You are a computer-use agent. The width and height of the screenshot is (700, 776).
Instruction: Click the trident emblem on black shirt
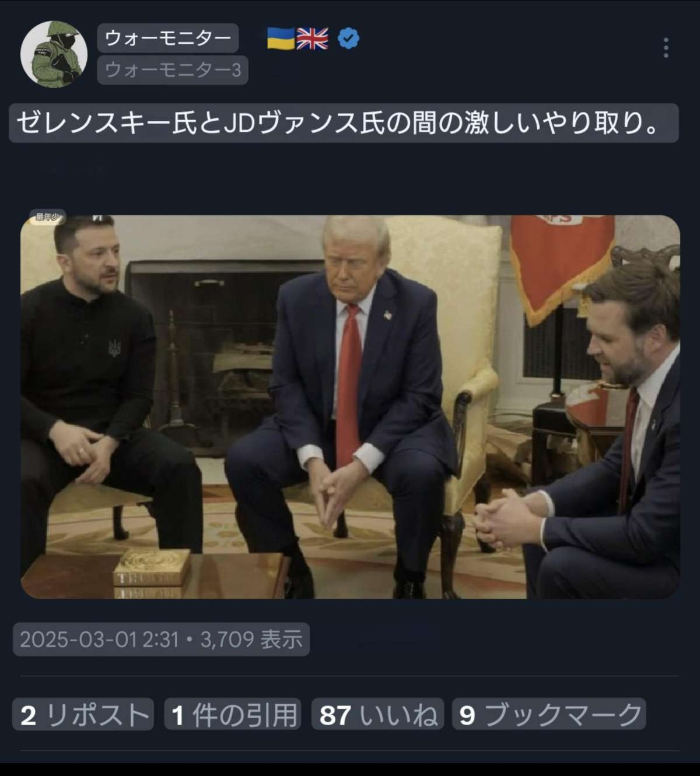tap(114, 348)
